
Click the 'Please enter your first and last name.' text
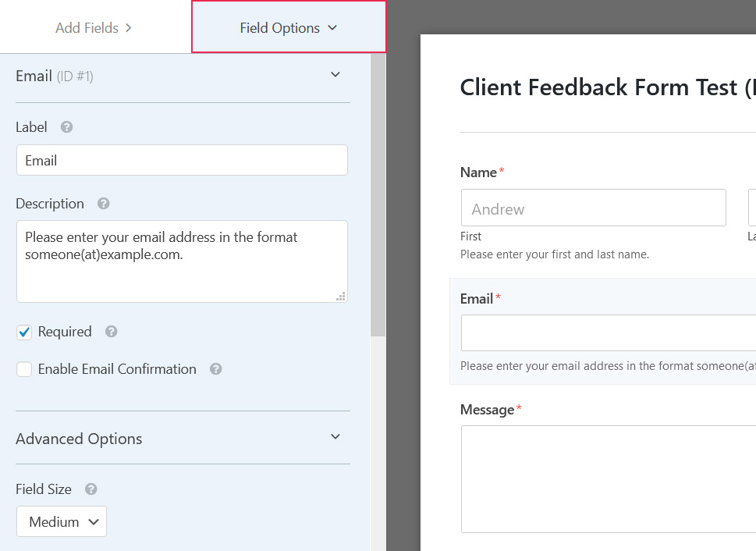click(x=555, y=254)
